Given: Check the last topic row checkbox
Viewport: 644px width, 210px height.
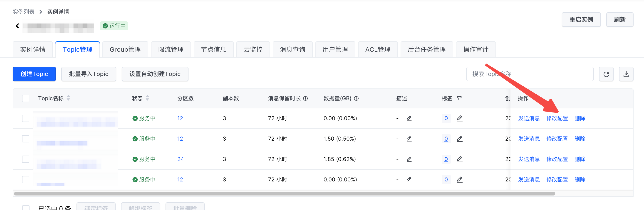Looking at the screenshot, I should (25, 180).
